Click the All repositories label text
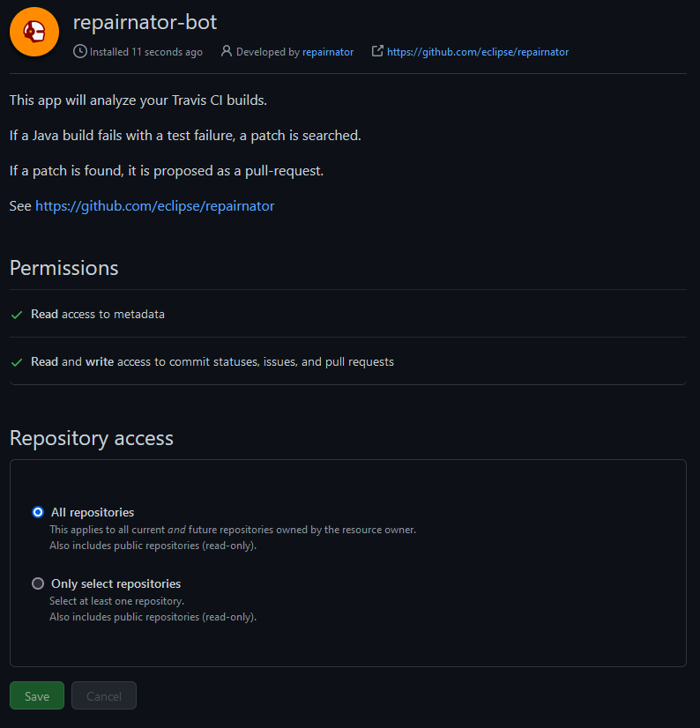 [93, 512]
